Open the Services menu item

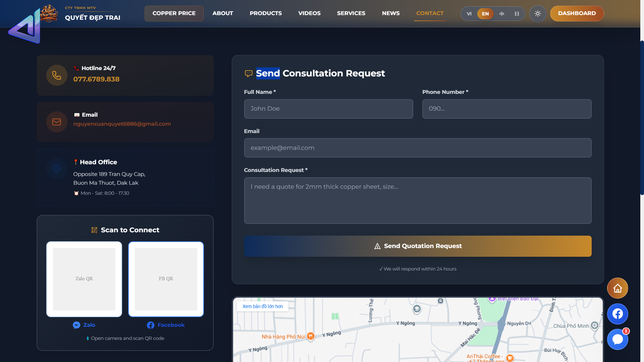[x=351, y=13]
